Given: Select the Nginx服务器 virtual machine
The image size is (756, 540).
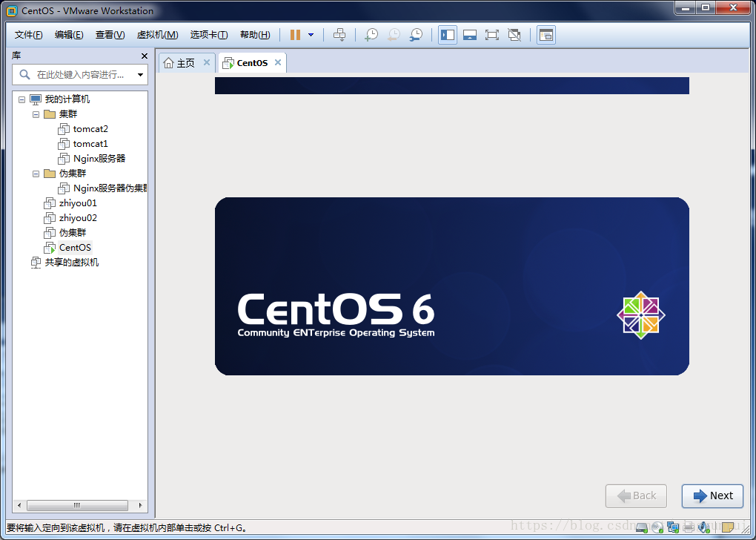Looking at the screenshot, I should (99, 159).
